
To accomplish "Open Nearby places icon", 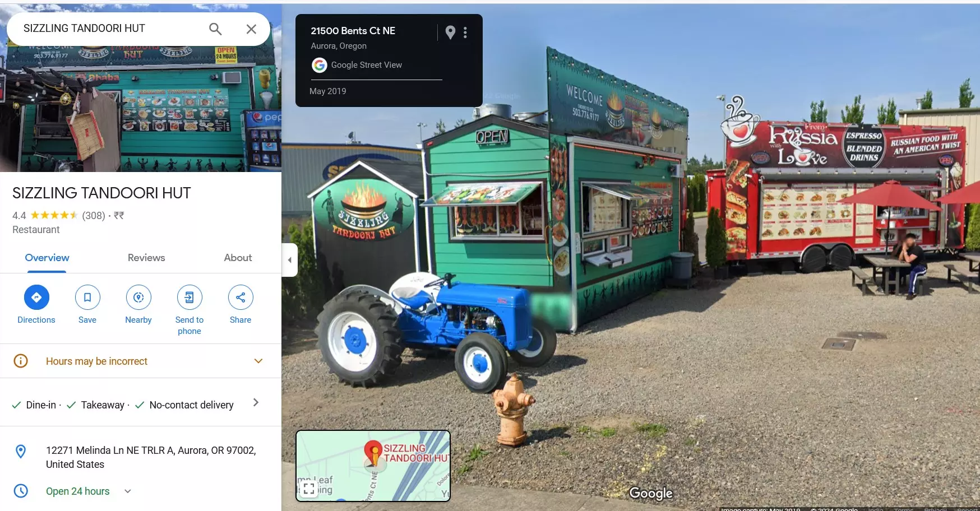I will (x=138, y=298).
